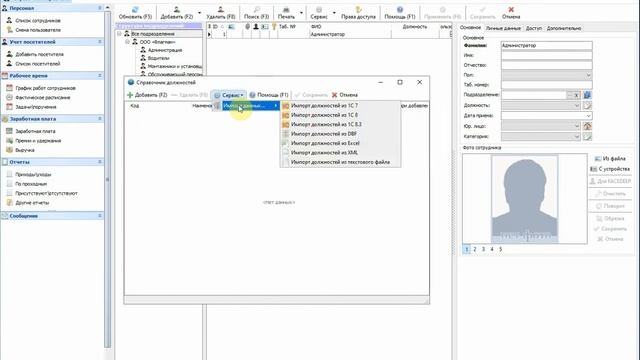Open Заработная плата item in sidebar

35,131
